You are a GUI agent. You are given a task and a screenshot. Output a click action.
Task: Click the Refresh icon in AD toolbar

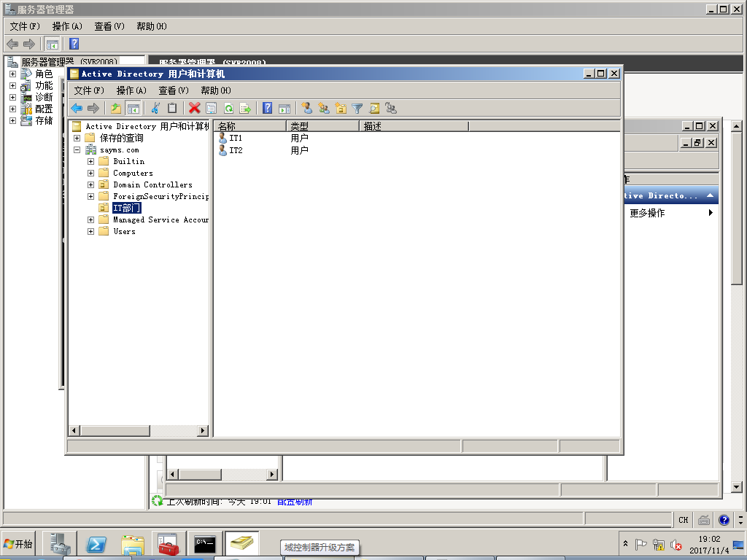[228, 108]
